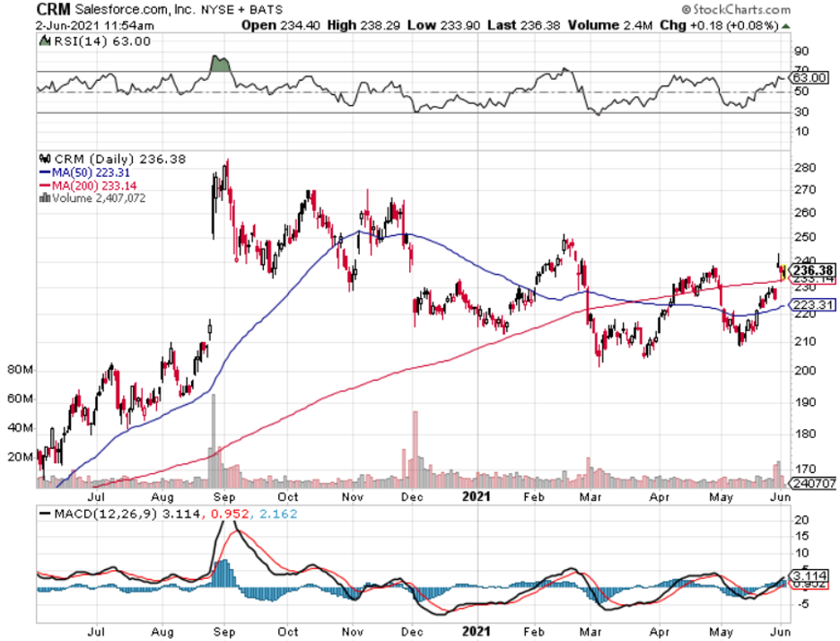Click the Jun label on price chart axis
The image size is (840, 641).
781,496
